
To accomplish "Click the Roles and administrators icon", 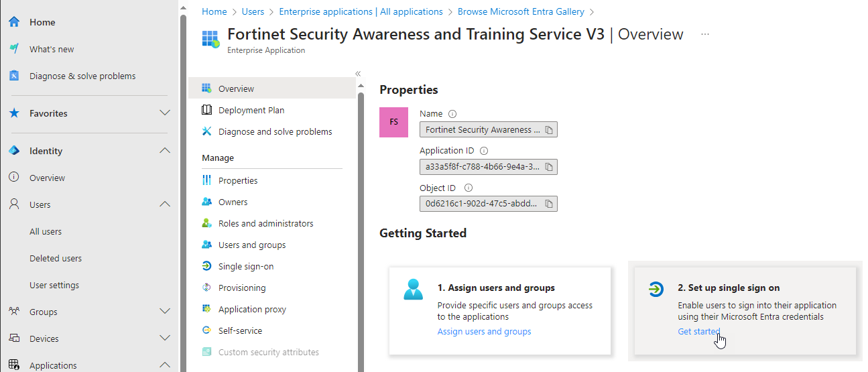I will pyautogui.click(x=206, y=223).
